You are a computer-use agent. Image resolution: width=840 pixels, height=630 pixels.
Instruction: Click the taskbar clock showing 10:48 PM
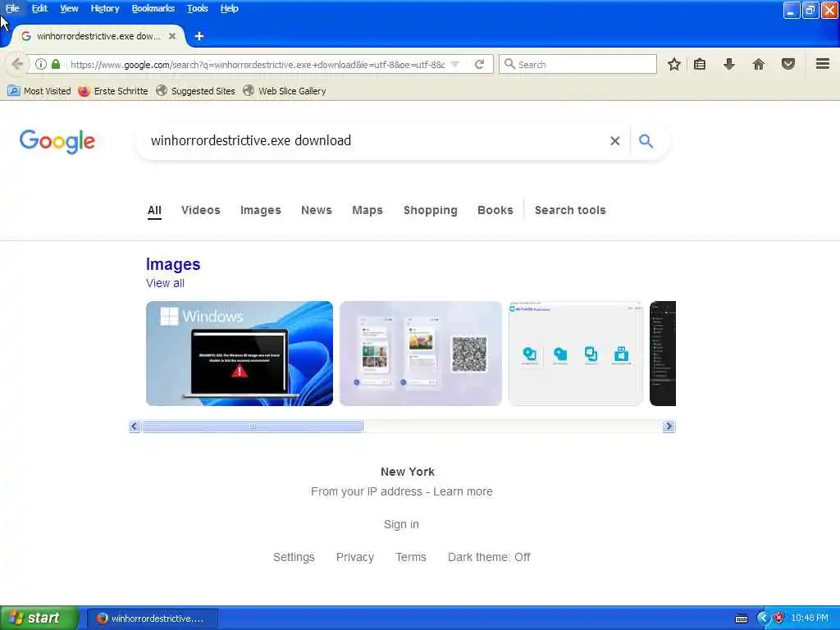(x=810, y=619)
